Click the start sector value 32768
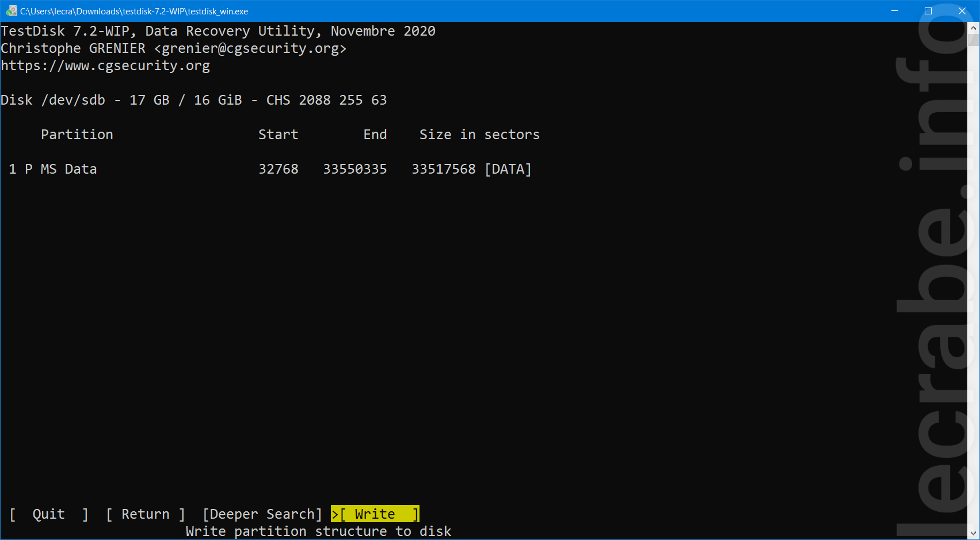Image resolution: width=980 pixels, height=540 pixels. (x=279, y=169)
